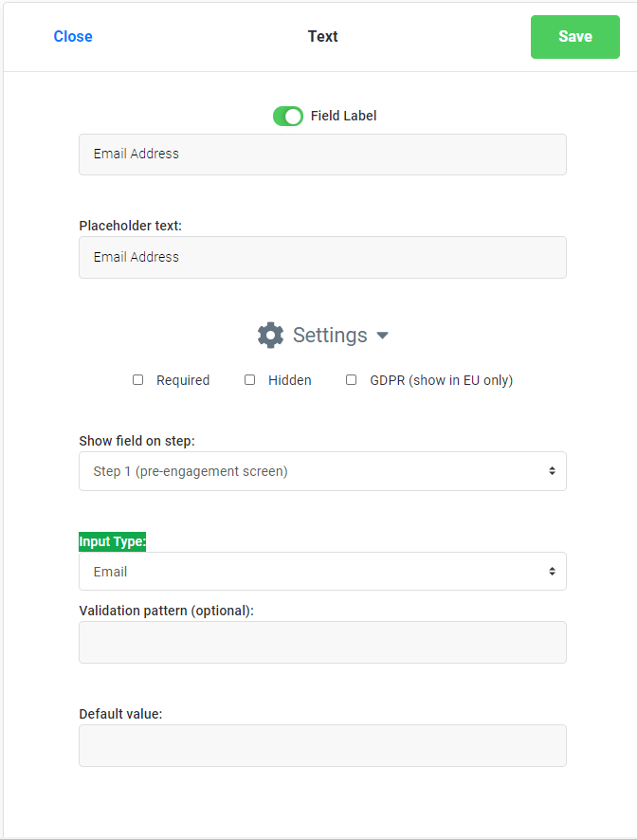
Task: Click the Text title heading
Action: point(322,37)
